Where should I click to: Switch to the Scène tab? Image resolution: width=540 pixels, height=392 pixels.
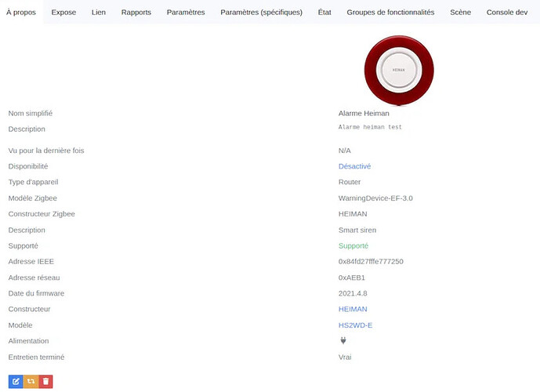pyautogui.click(x=460, y=12)
